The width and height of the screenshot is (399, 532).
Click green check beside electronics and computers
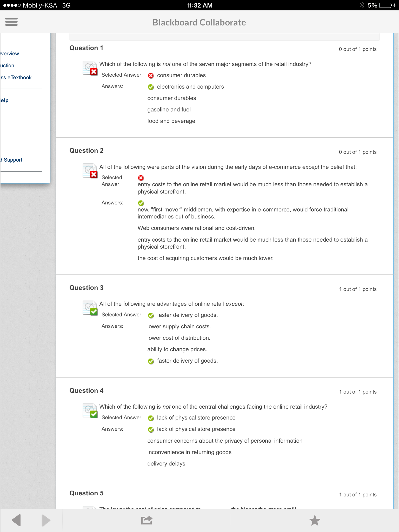151,87
